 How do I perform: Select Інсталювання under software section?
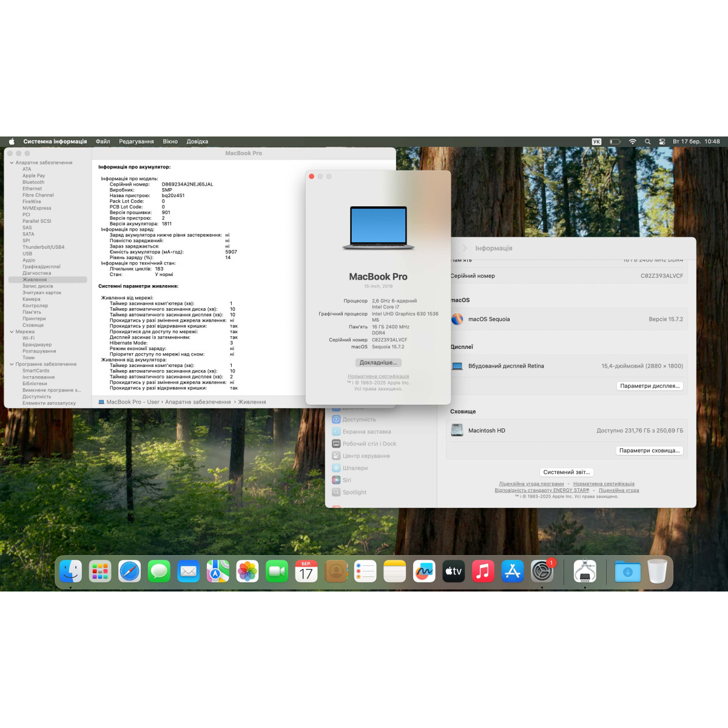(x=38, y=377)
